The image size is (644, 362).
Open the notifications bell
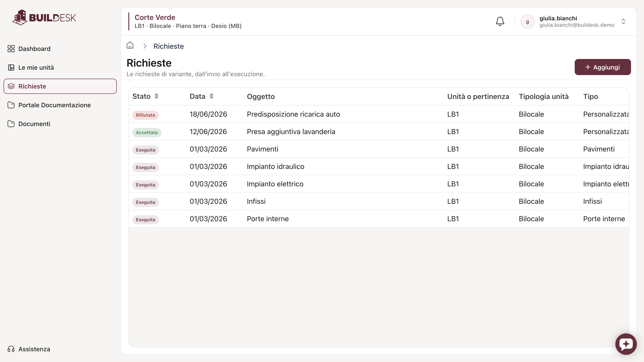click(x=500, y=21)
